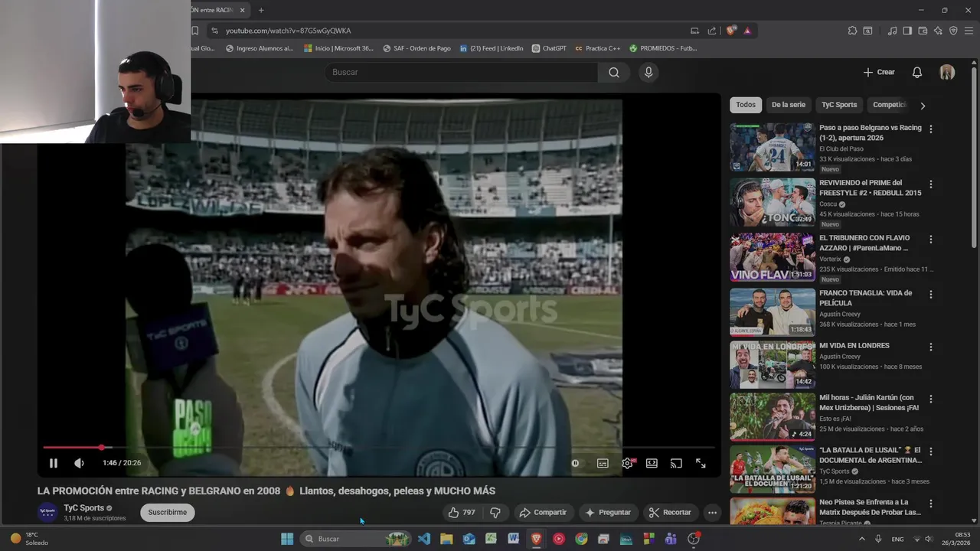Click the youtube.com address bar URL

[x=288, y=31]
